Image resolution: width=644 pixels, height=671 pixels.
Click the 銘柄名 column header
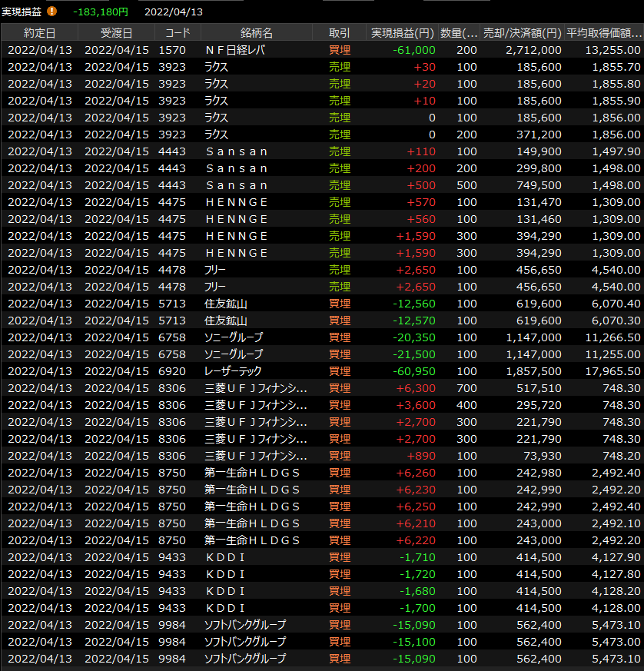(x=256, y=33)
